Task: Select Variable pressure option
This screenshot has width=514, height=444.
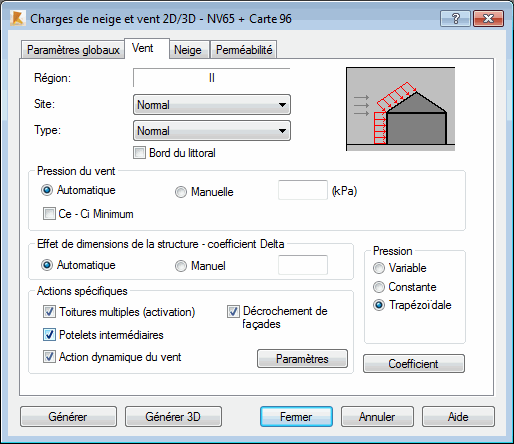Action: 379,268
